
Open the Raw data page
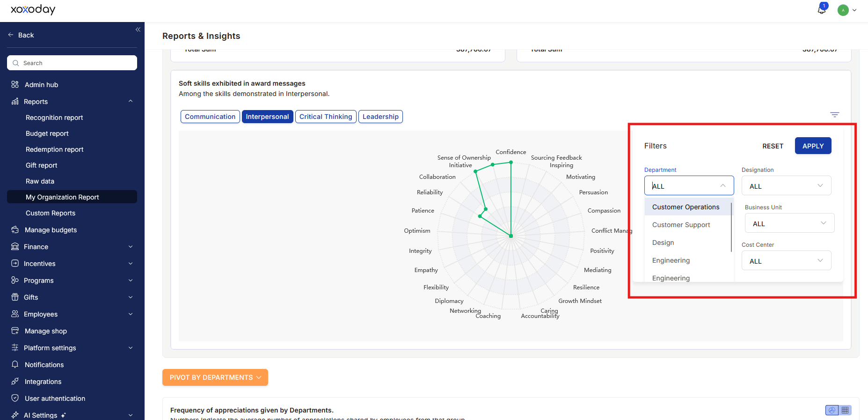(x=40, y=181)
